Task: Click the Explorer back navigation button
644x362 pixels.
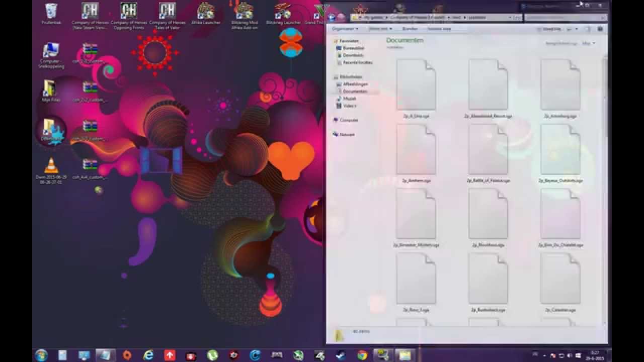Action: coord(332,17)
